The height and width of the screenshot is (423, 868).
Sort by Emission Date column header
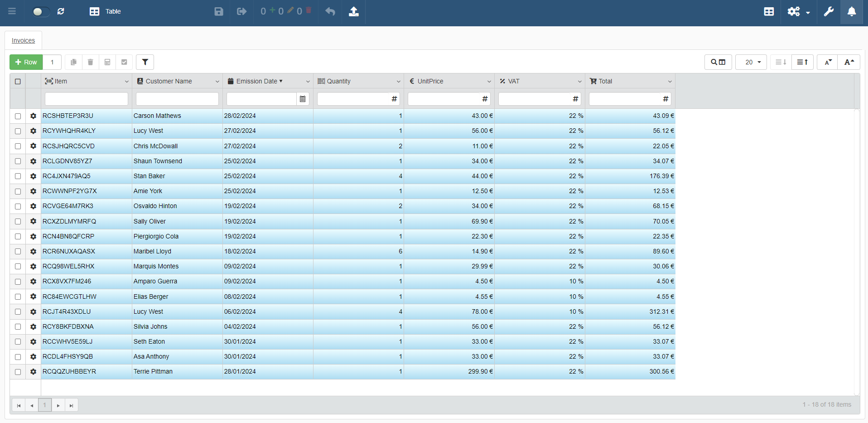point(256,81)
